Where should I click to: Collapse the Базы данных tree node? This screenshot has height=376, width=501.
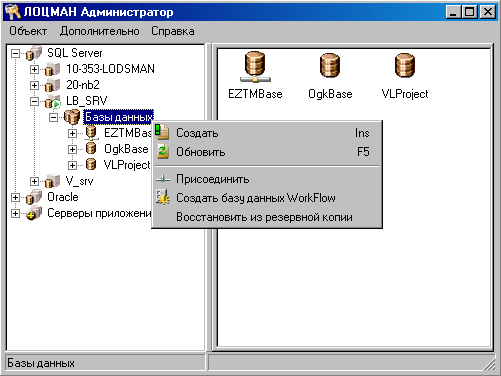[x=53, y=117]
